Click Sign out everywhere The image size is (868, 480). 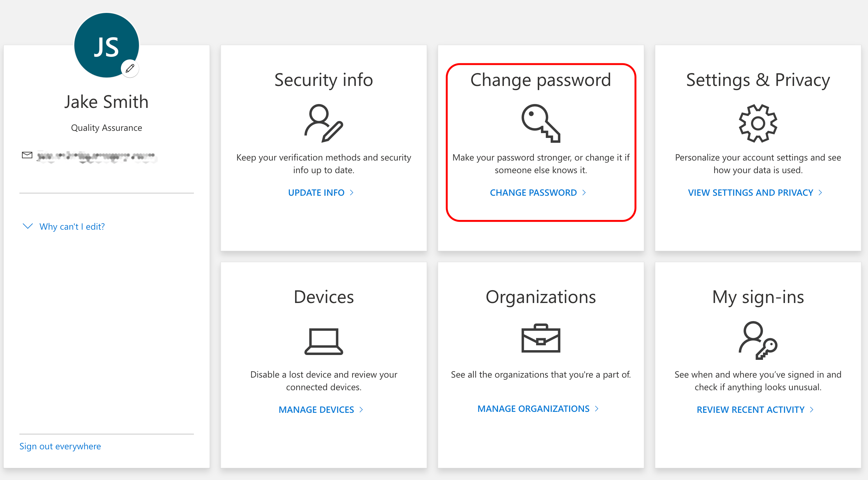60,446
